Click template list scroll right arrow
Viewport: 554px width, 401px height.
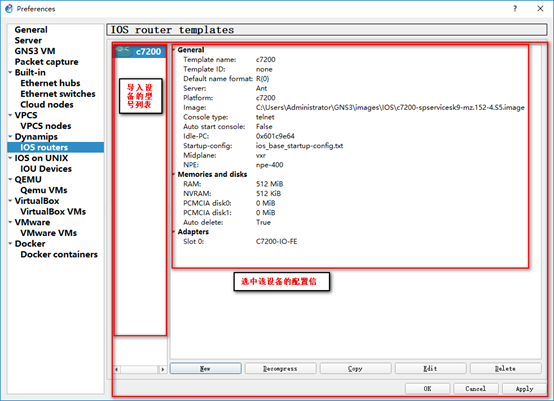(x=163, y=370)
